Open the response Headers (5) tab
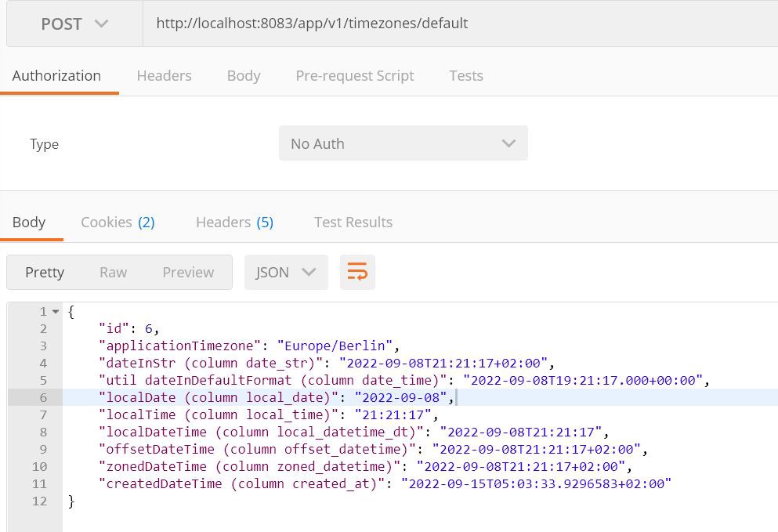This screenshot has height=532, width=778. [x=234, y=222]
